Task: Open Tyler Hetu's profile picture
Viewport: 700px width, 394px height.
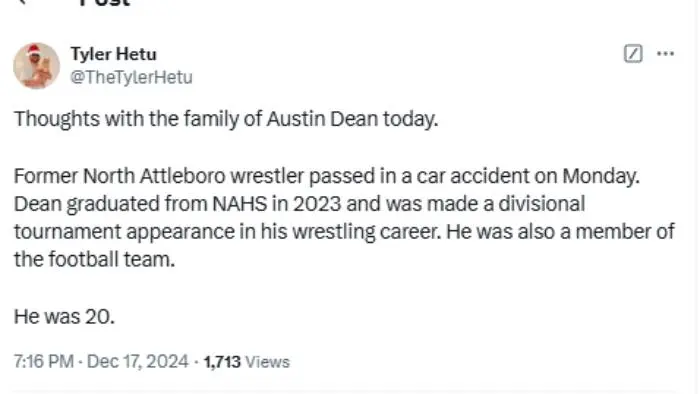Action: tap(36, 66)
